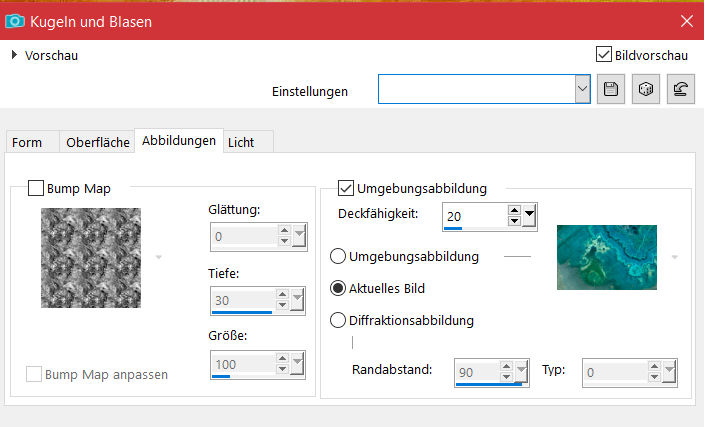Click the Deckfähigkeit value field
This screenshot has height=427, width=704.
point(475,215)
